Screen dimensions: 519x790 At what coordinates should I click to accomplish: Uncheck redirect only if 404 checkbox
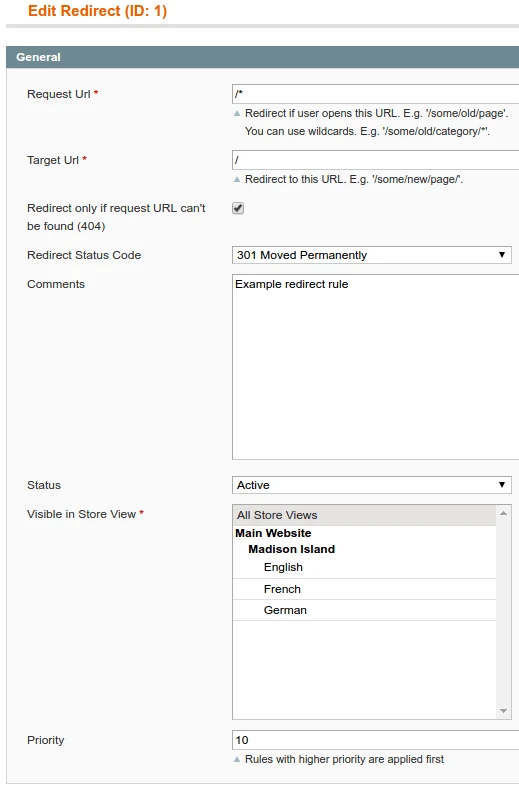coord(238,208)
